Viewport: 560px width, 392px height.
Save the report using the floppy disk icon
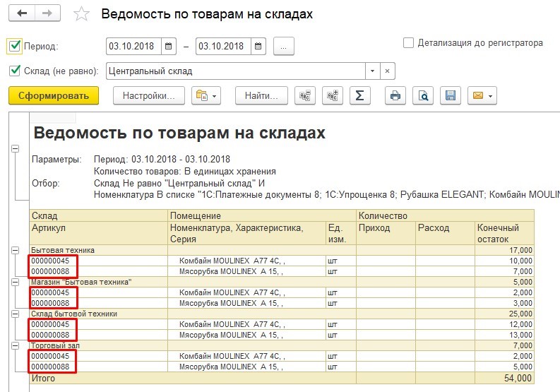tap(451, 95)
